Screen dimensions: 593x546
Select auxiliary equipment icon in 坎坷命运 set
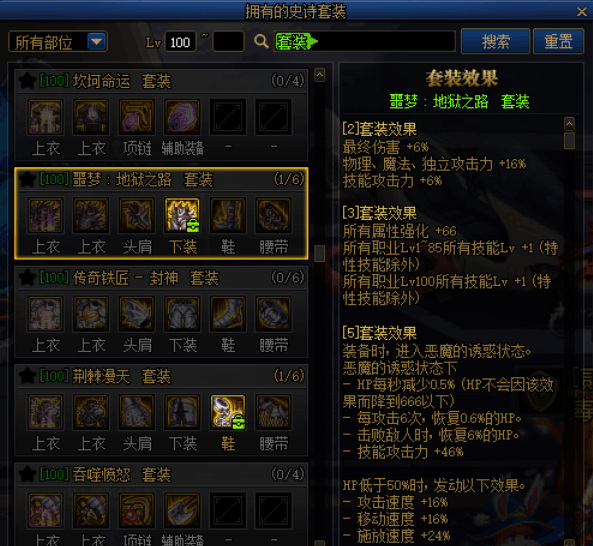[x=182, y=117]
